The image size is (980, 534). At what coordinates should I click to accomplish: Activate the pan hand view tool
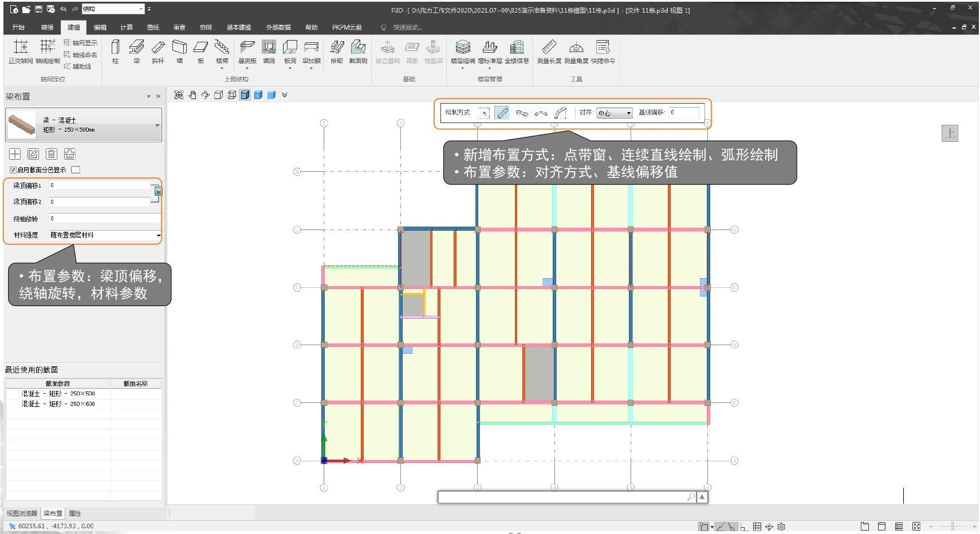click(192, 95)
